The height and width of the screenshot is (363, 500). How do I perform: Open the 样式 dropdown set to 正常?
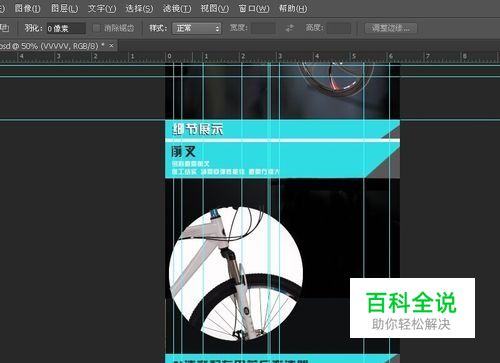197,28
